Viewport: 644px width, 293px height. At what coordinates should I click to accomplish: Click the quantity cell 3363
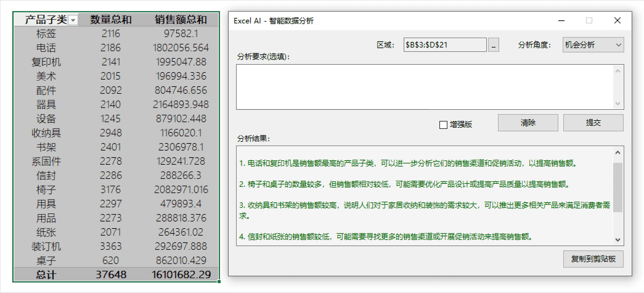(x=111, y=246)
